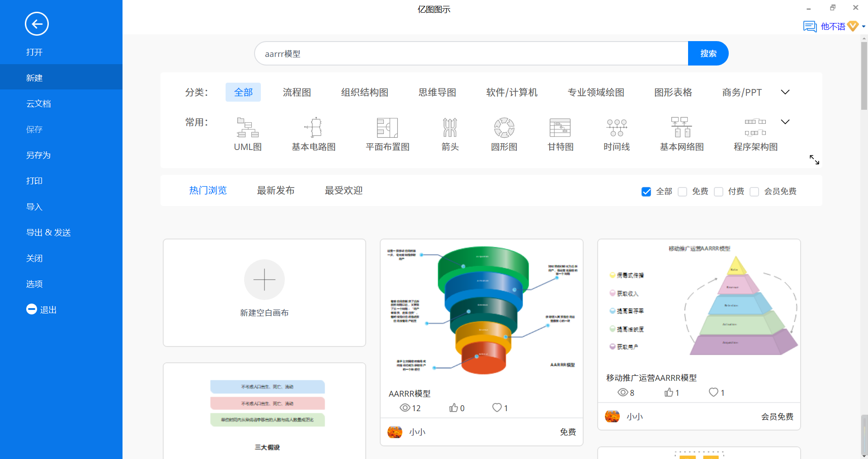Click the expand fullscreen arrows icon

[814, 159]
